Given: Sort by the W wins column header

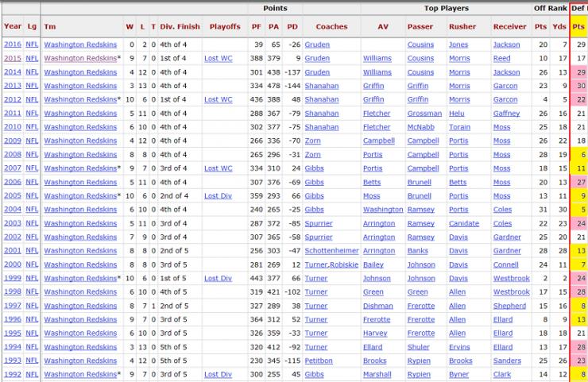Looking at the screenshot, I should [x=130, y=27].
